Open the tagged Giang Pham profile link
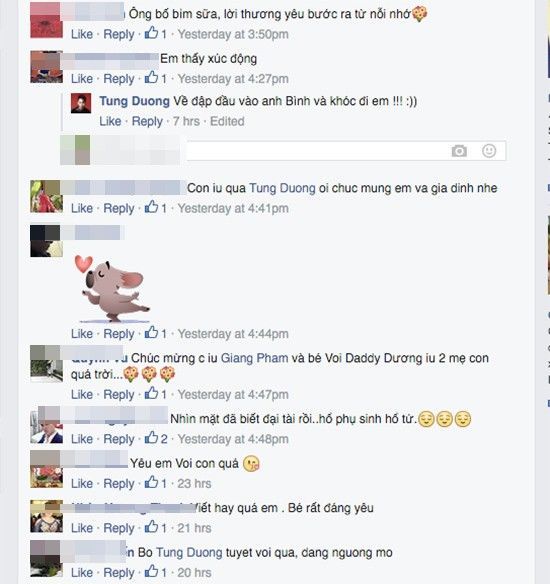The image size is (550, 584). [x=255, y=358]
